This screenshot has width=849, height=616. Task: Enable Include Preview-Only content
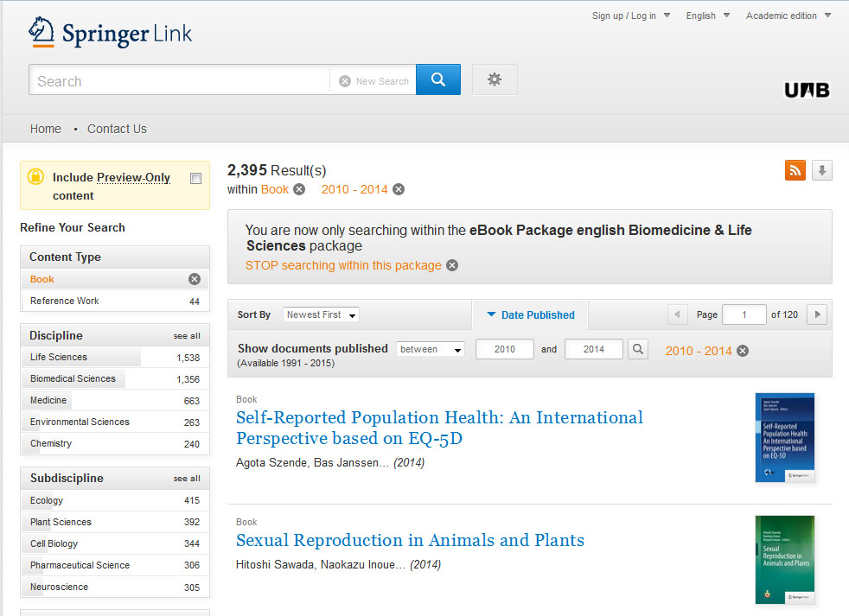click(x=196, y=178)
